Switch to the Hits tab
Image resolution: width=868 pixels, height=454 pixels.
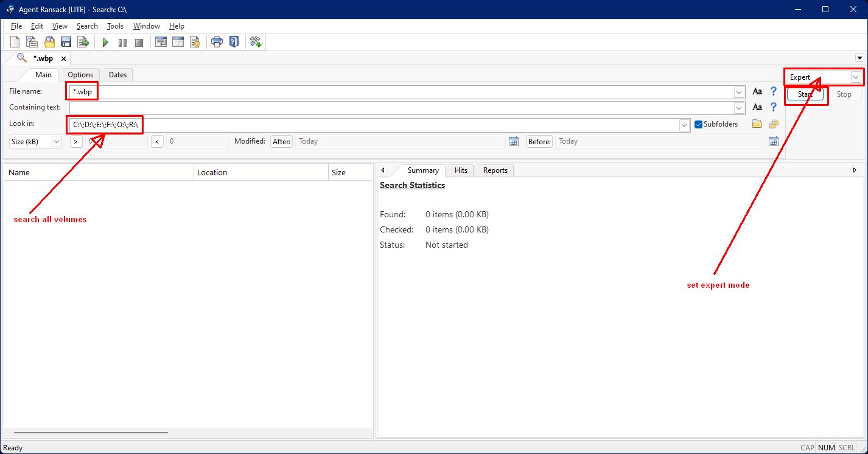click(x=461, y=170)
